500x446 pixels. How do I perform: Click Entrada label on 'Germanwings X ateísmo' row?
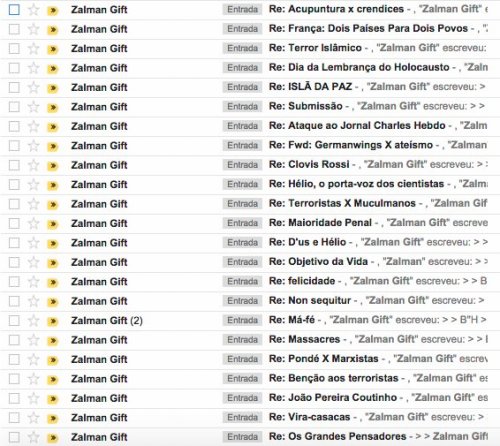pos(242,146)
